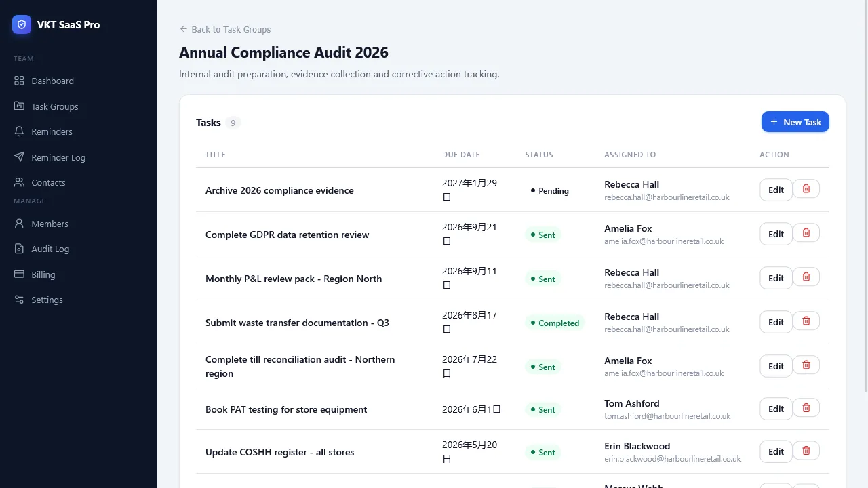This screenshot has width=868, height=488.
Task: Delete the Complete GDPR data retention review task
Action: (806, 233)
